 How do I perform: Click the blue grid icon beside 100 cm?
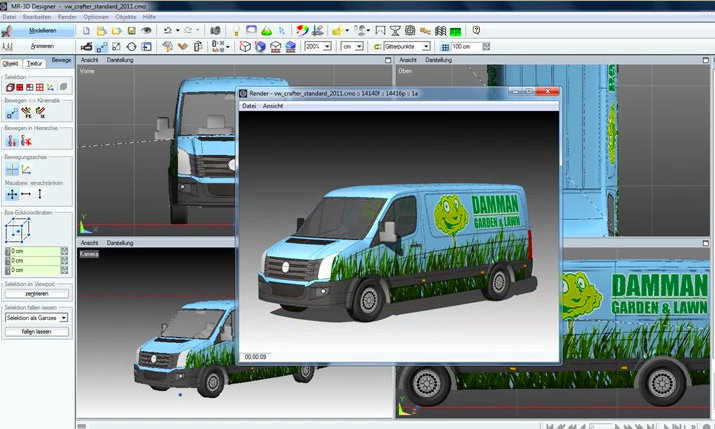(445, 47)
